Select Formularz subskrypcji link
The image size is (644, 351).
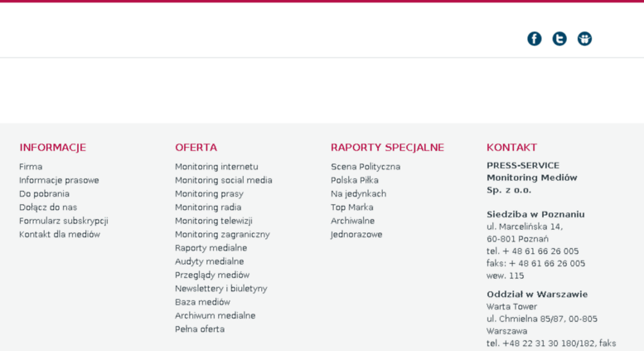(64, 221)
